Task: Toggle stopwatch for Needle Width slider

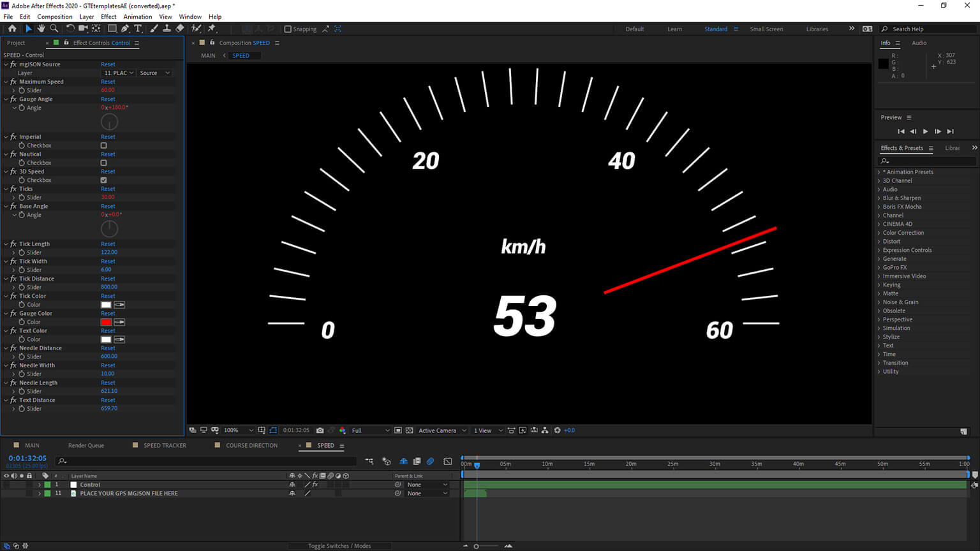Action: [22, 374]
